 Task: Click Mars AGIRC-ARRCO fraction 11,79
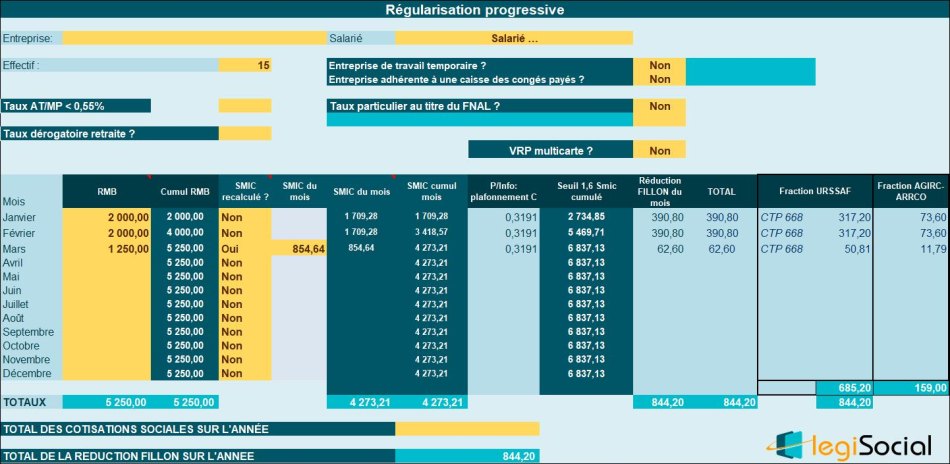[x=934, y=249]
